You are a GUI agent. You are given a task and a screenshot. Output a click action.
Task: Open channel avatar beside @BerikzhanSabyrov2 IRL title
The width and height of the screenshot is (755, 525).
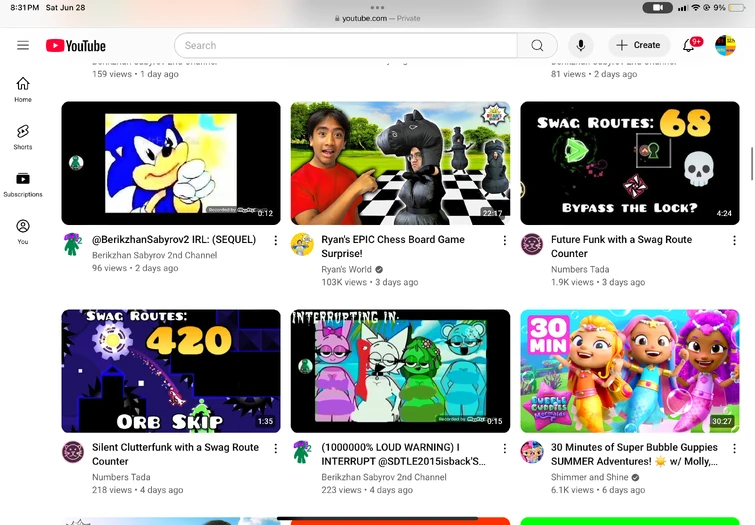pyautogui.click(x=73, y=244)
